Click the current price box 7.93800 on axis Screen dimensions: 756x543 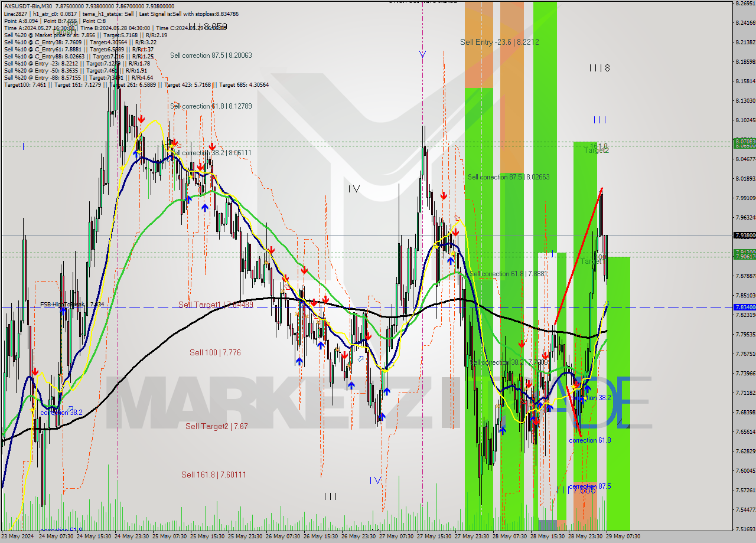click(x=744, y=235)
